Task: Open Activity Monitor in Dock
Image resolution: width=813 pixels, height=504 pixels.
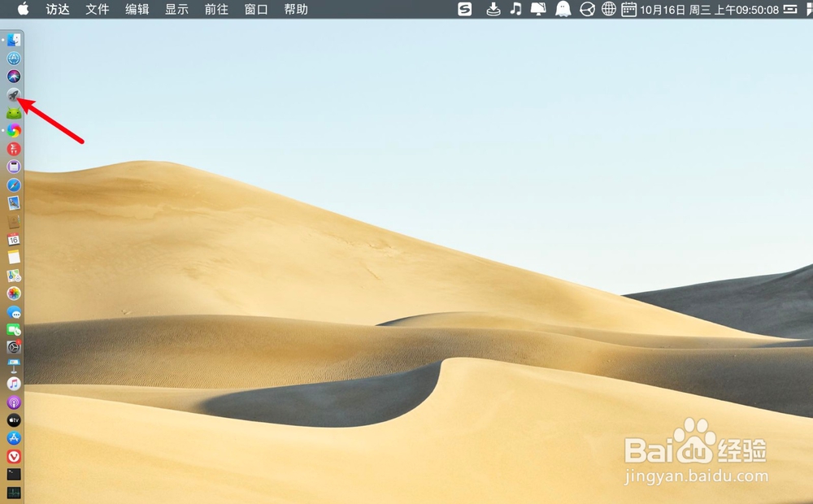Action: 14,492
